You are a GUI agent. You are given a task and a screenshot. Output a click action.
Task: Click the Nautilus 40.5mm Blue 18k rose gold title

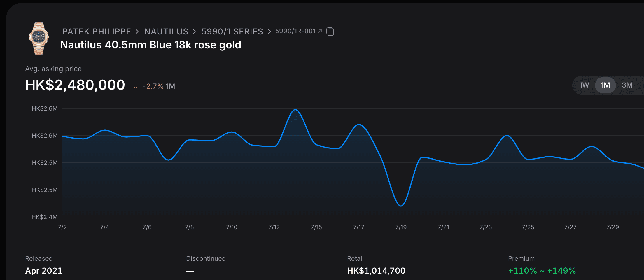[x=150, y=45]
